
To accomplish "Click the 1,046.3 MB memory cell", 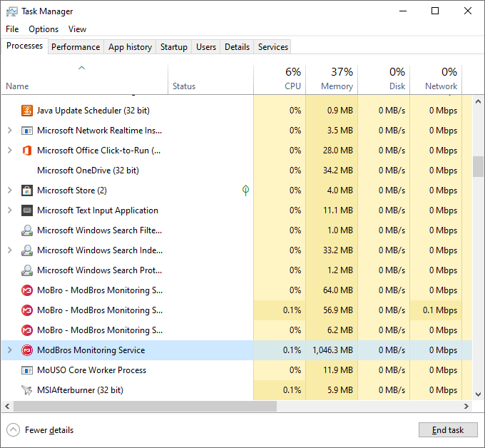I will pos(332,350).
